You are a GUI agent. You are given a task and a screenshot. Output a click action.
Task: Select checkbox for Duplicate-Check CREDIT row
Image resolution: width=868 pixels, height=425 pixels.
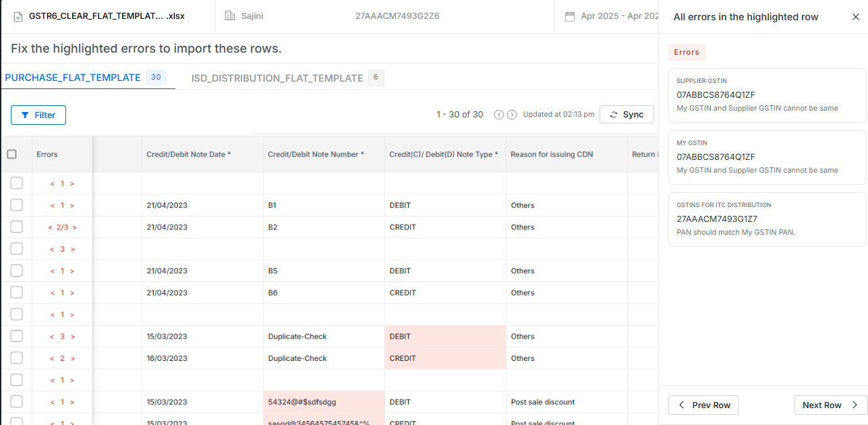click(16, 358)
